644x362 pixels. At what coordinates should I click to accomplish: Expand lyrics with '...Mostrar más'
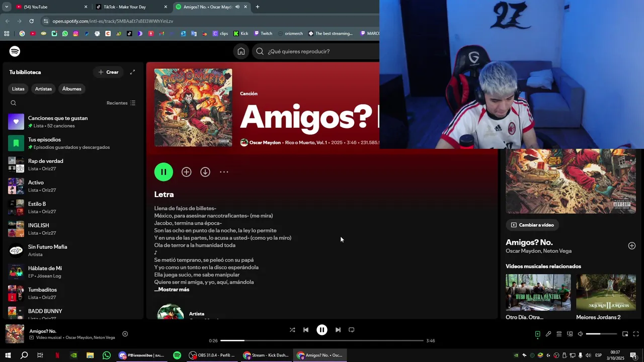click(172, 290)
